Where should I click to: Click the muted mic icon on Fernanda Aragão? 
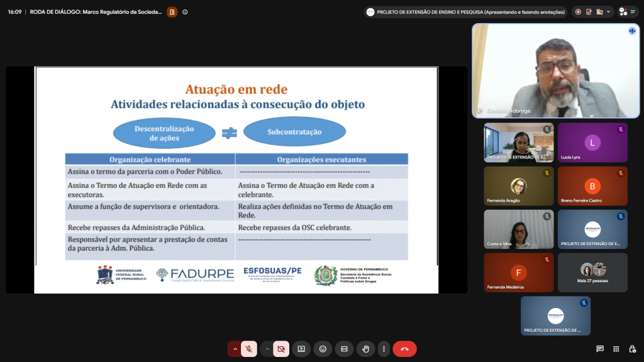[x=547, y=173]
